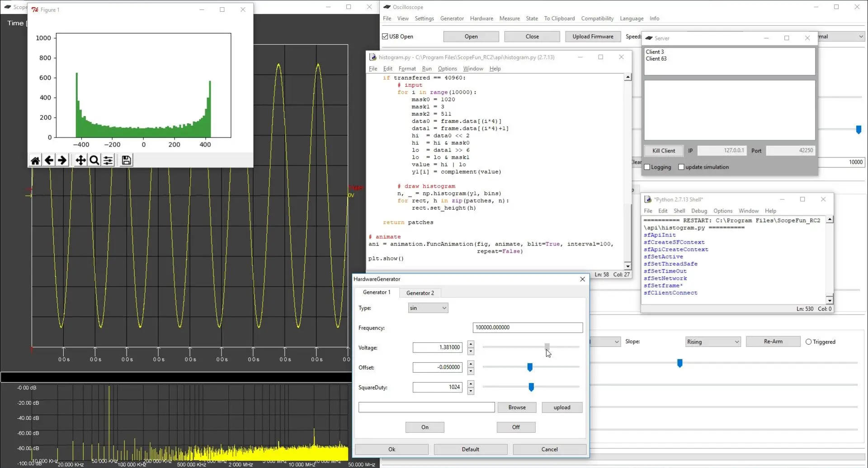Open the generator Type dropdown
Screen dimensions: 868x468
(x=428, y=308)
